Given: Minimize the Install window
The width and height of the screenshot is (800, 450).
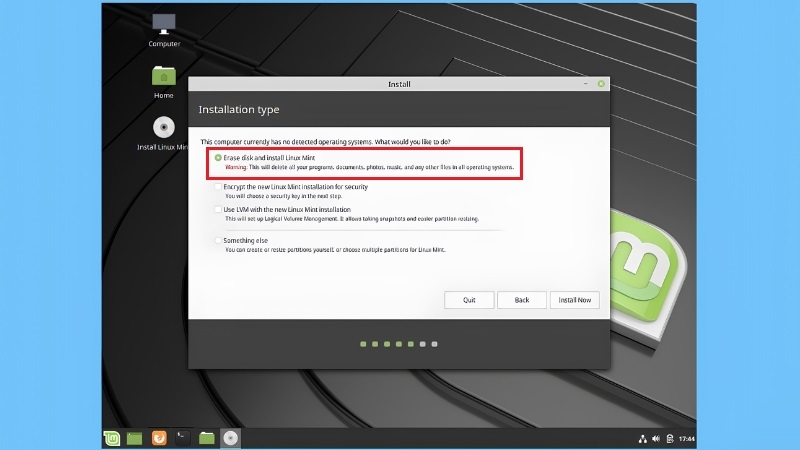Looking at the screenshot, I should (586, 84).
